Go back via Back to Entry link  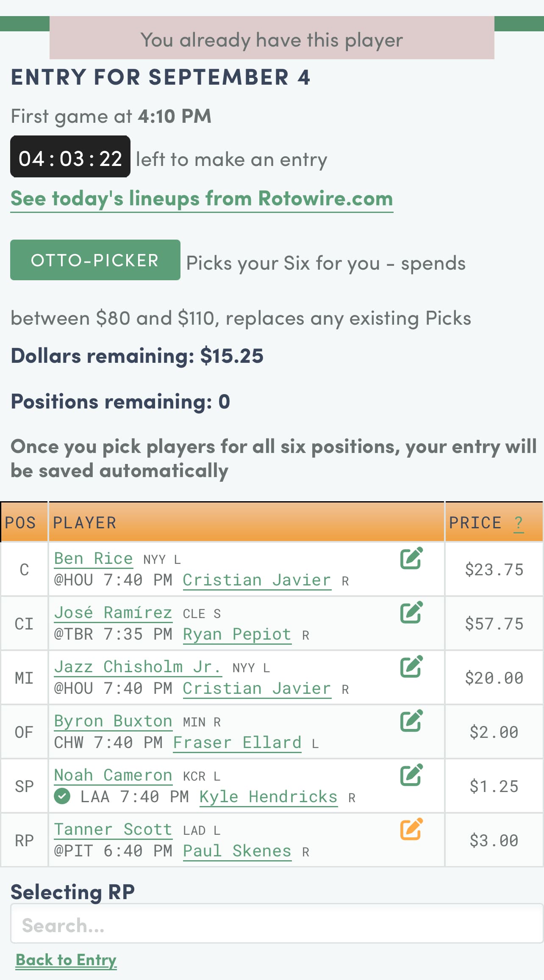click(66, 960)
